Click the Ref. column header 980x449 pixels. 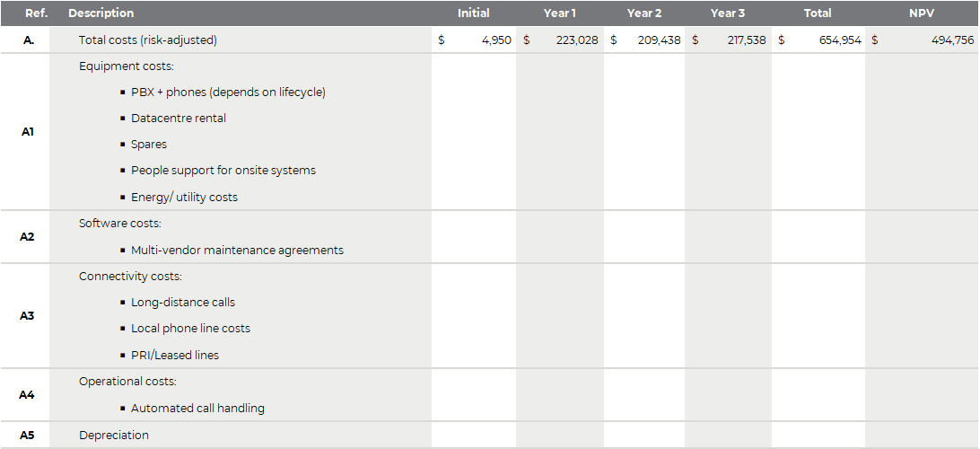point(36,13)
